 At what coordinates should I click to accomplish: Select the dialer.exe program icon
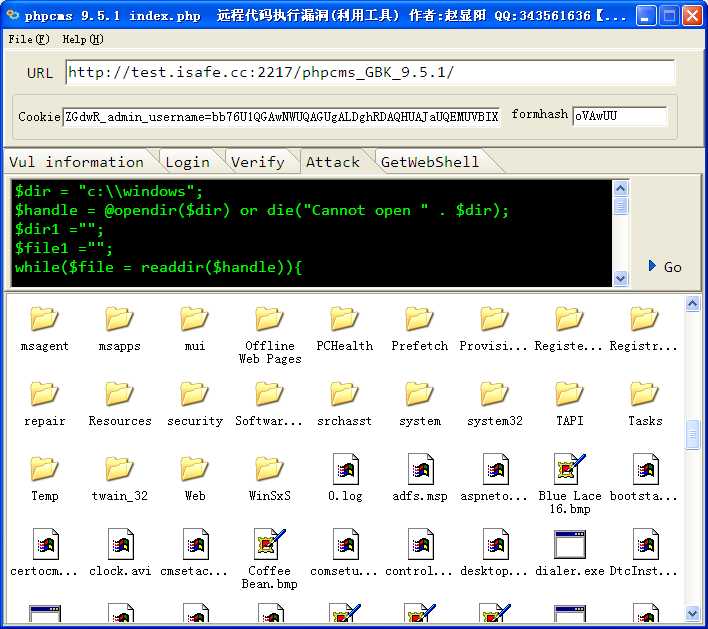pos(569,544)
